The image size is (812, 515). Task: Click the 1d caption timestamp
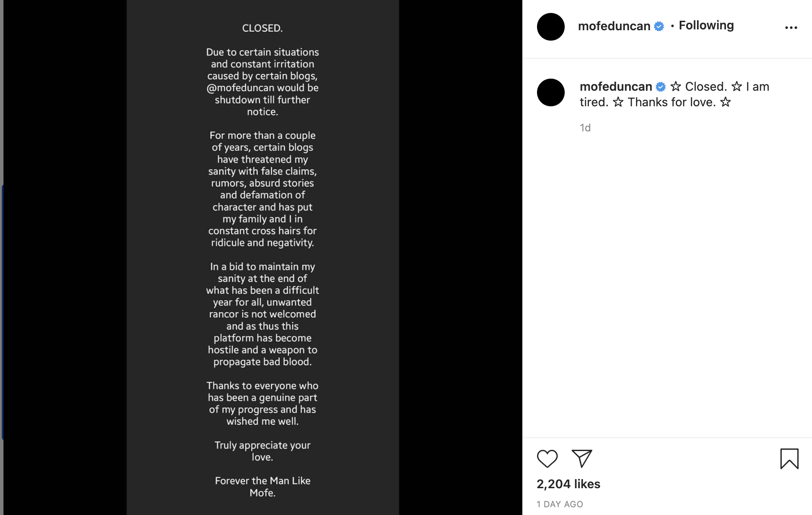[x=585, y=128]
